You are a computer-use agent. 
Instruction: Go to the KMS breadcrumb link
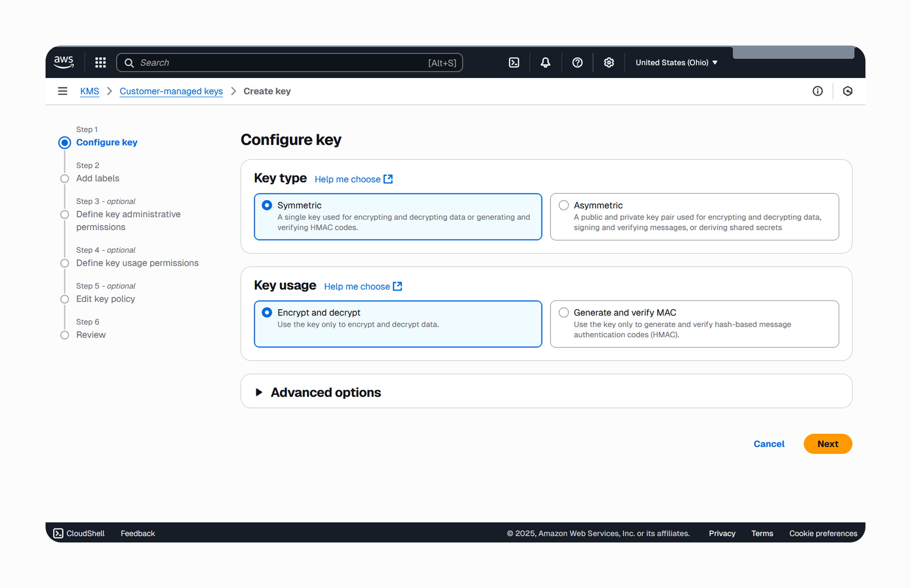(89, 91)
